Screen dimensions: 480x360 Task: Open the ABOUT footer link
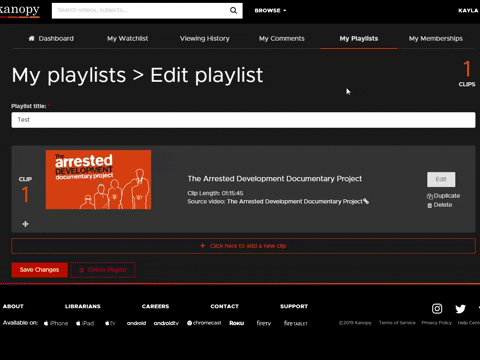tap(13, 306)
